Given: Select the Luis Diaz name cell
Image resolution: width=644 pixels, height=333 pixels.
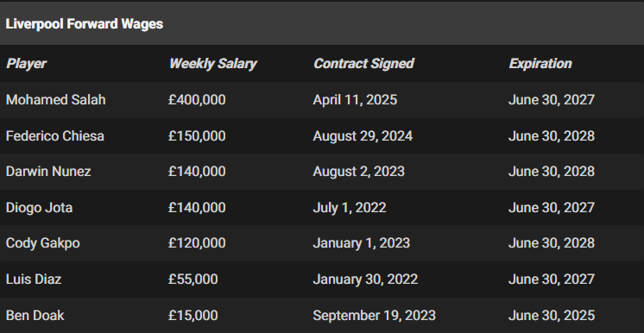Looking at the screenshot, I should coord(34,280).
